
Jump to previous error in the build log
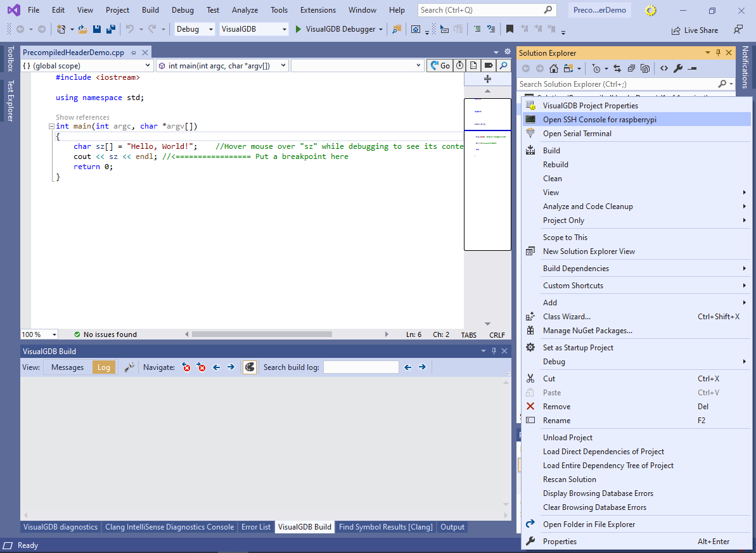[186, 367]
